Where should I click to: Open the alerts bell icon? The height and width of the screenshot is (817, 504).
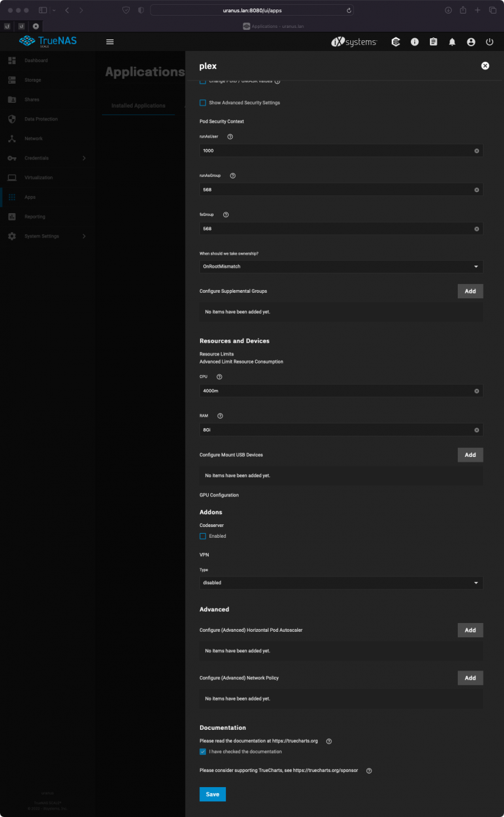click(452, 42)
